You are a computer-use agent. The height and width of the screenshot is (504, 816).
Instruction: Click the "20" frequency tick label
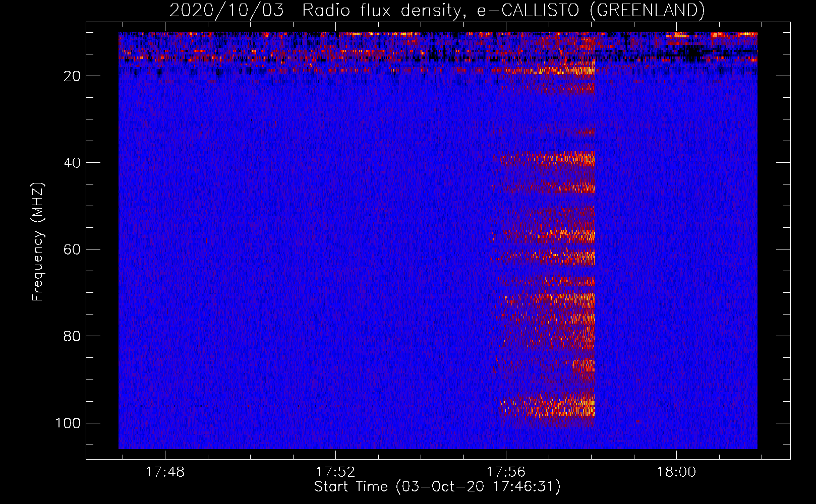pos(73,76)
